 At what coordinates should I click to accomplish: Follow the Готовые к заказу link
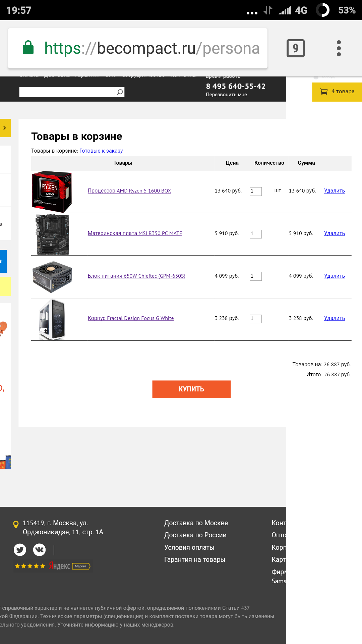pyautogui.click(x=101, y=151)
